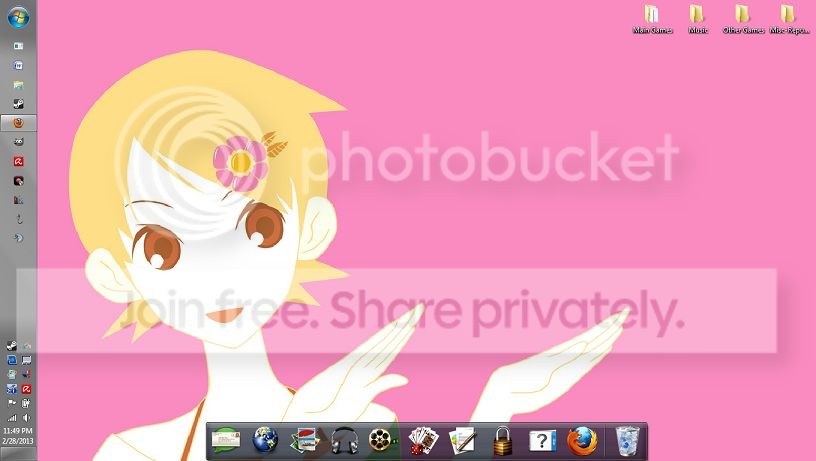The image size is (816, 461).
Task: Launch GIMP from the taskbar
Action: pos(18,142)
